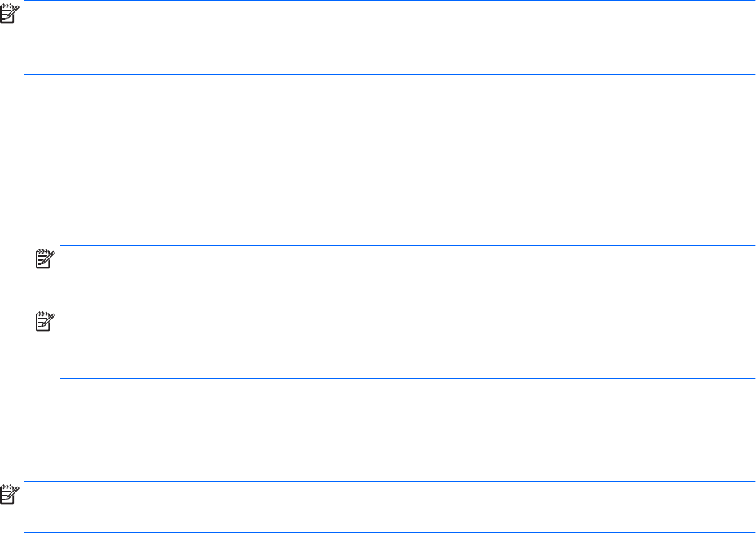756x533 pixels.
Task: Click blank space right of the bottom note icon
Action: (325, 505)
